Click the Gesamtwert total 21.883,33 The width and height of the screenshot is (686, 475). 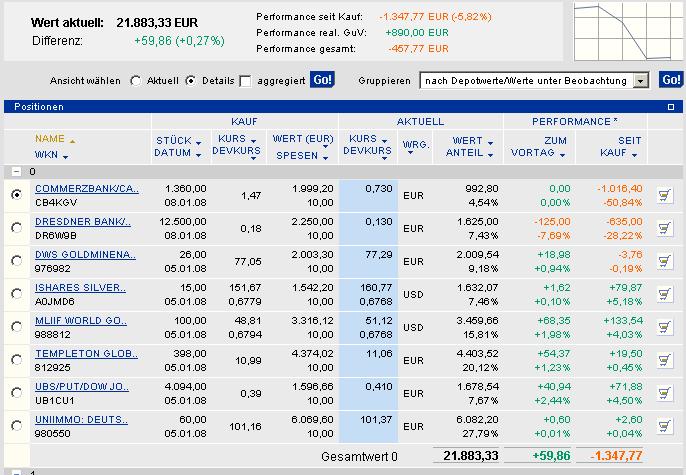(x=471, y=456)
